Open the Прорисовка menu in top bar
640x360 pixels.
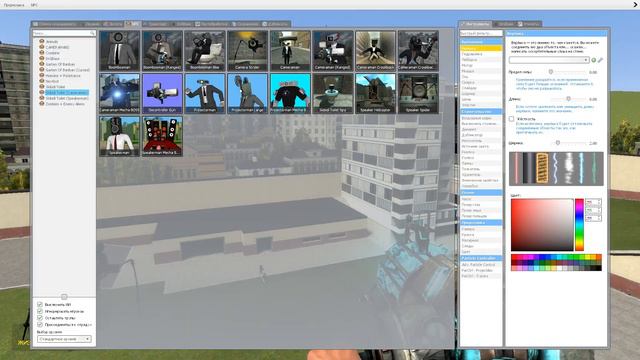[14, 5]
